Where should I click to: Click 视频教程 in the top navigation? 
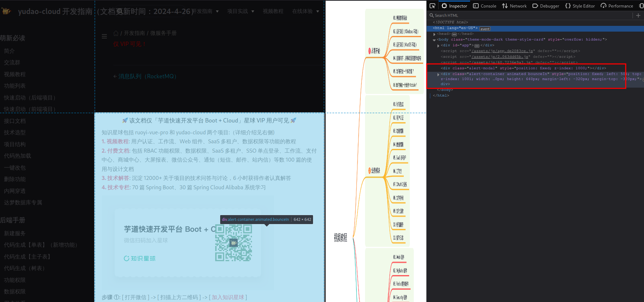[273, 11]
